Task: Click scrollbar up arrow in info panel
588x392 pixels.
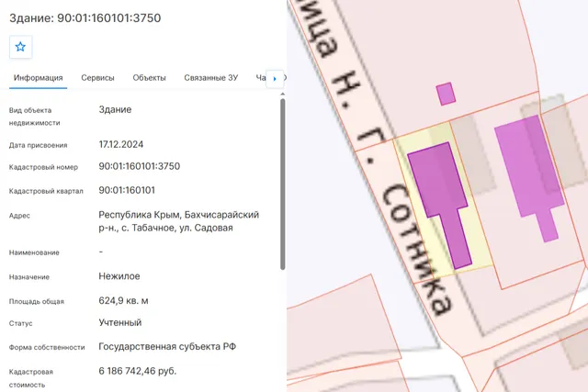Action: (283, 94)
